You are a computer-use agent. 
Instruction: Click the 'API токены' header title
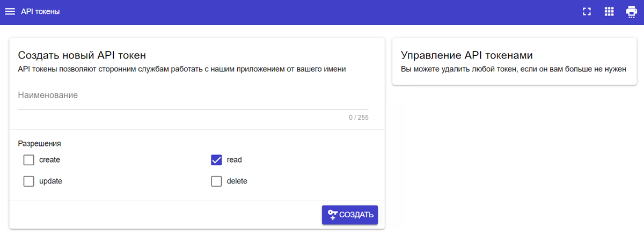40,12
